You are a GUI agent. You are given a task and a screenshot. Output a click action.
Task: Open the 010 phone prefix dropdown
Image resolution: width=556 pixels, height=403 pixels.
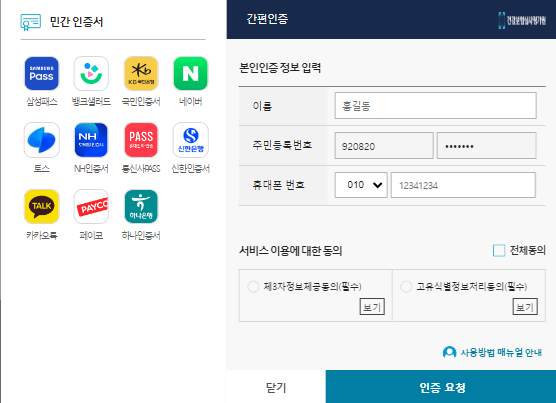click(361, 185)
